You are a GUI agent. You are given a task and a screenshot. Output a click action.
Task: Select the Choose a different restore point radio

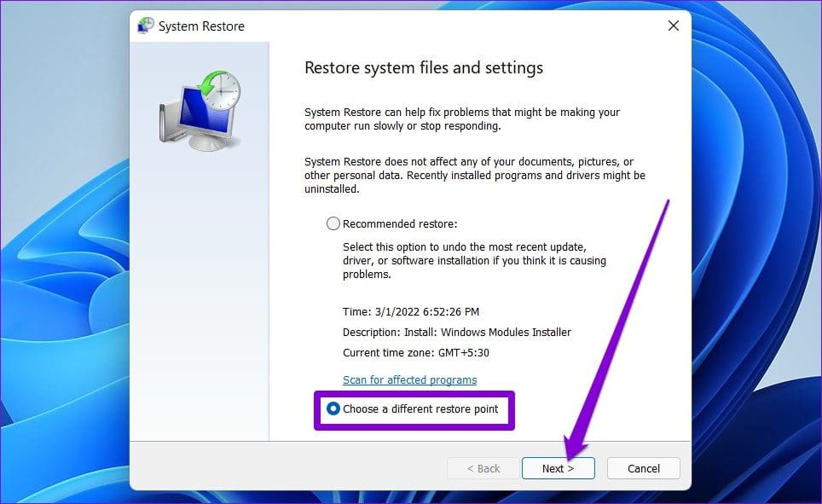coord(333,408)
